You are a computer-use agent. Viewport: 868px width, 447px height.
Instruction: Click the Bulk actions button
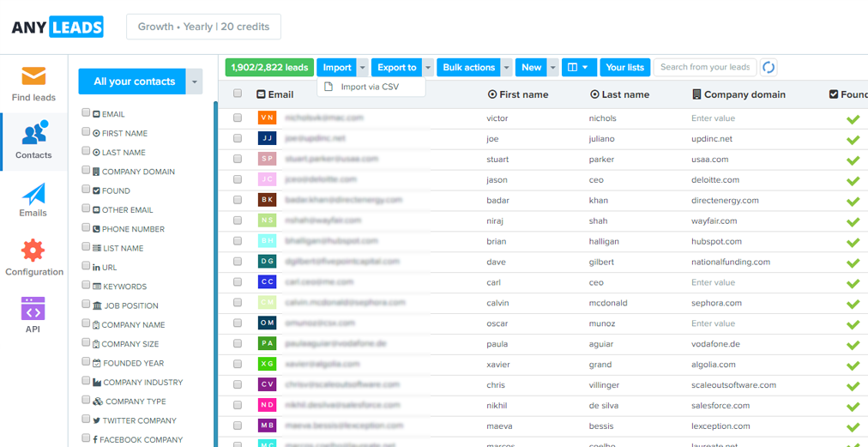coord(469,68)
